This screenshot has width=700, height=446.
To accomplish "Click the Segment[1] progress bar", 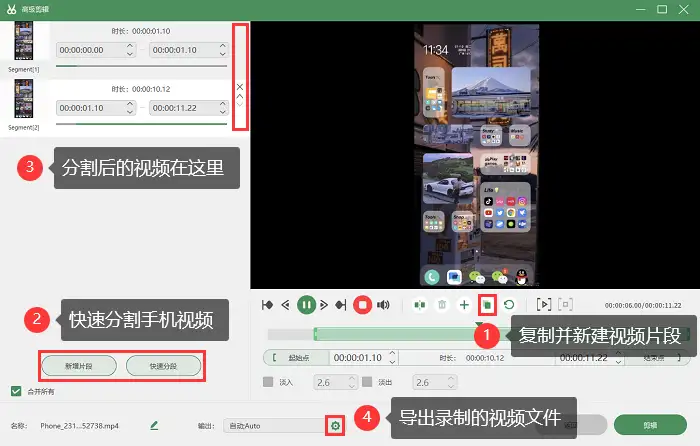I will click(141, 66).
